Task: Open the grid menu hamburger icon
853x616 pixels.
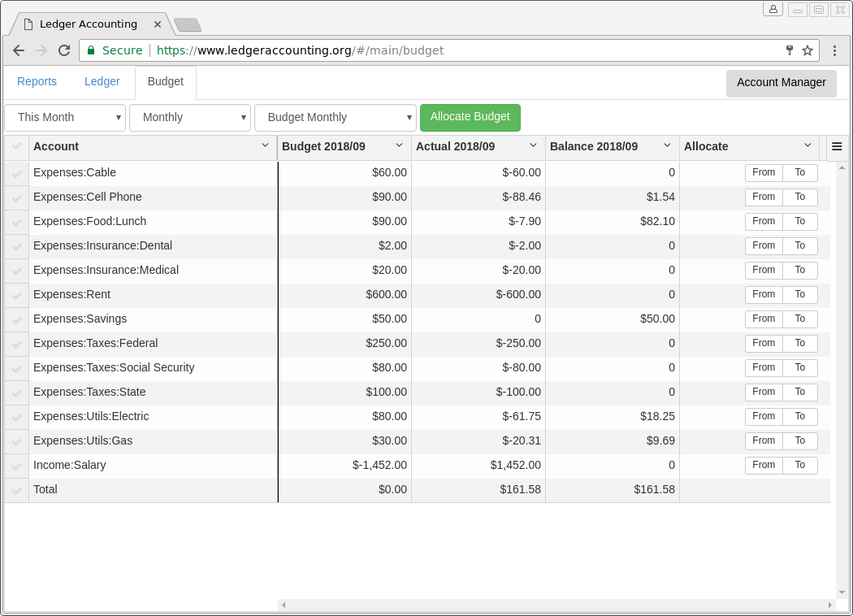Action: (x=837, y=147)
